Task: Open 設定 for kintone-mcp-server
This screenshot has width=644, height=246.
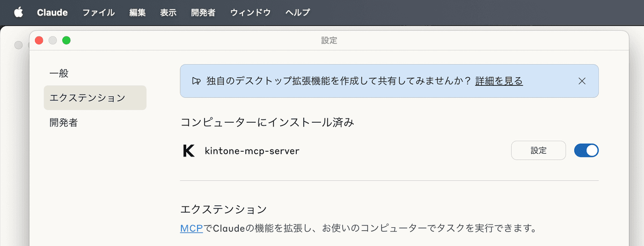Action: (539, 151)
